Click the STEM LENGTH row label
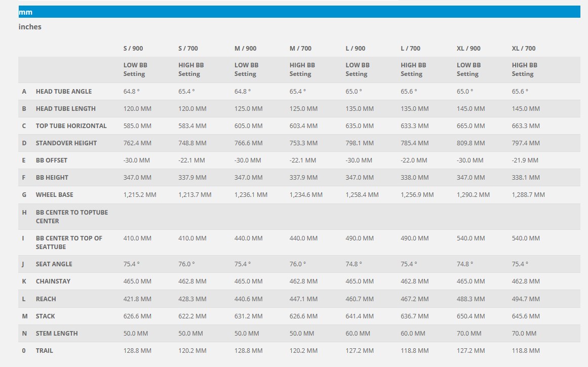This screenshot has width=588, height=367. click(x=57, y=334)
